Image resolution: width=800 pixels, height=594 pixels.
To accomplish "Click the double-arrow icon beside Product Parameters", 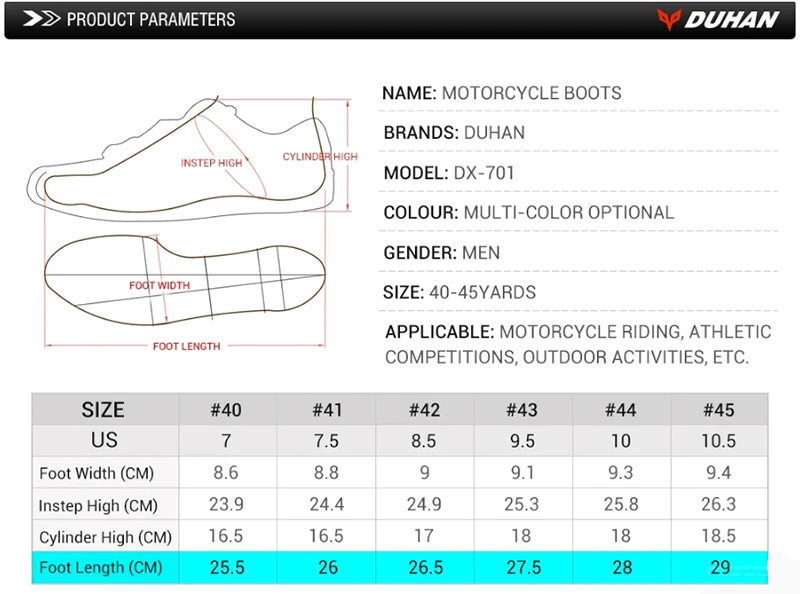I will [41, 19].
